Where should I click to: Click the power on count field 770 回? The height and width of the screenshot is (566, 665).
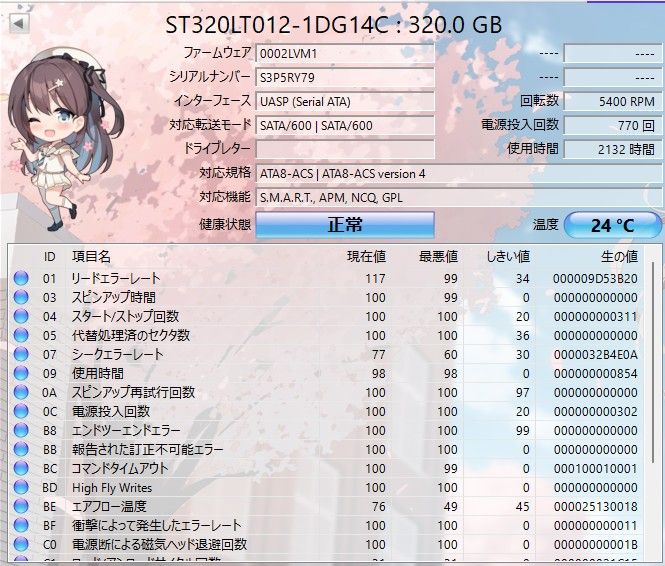click(613, 125)
